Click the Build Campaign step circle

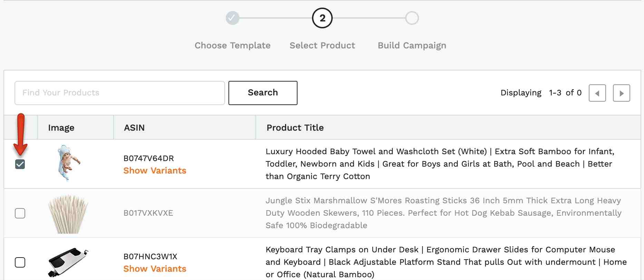coord(412,18)
